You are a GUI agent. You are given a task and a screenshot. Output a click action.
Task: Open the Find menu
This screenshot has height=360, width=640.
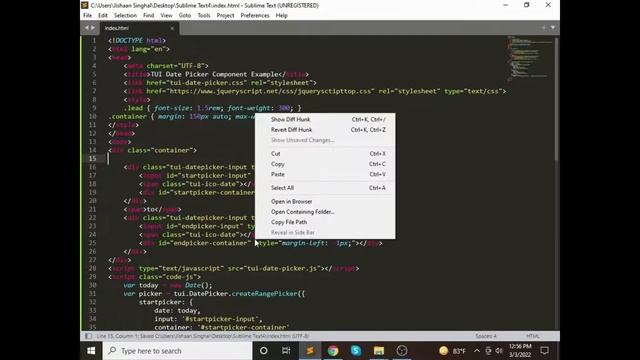pos(149,16)
